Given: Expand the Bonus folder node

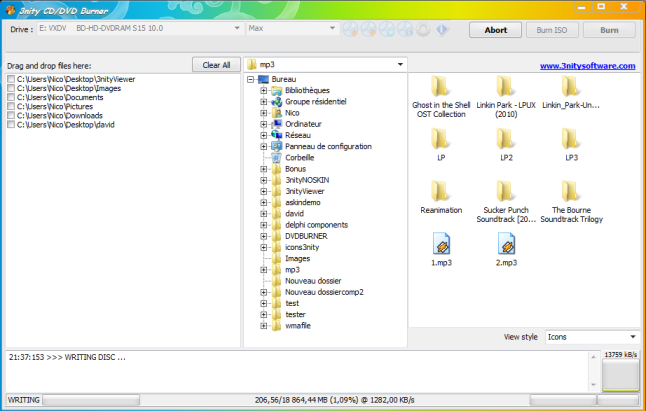Looking at the screenshot, I should click(264, 169).
